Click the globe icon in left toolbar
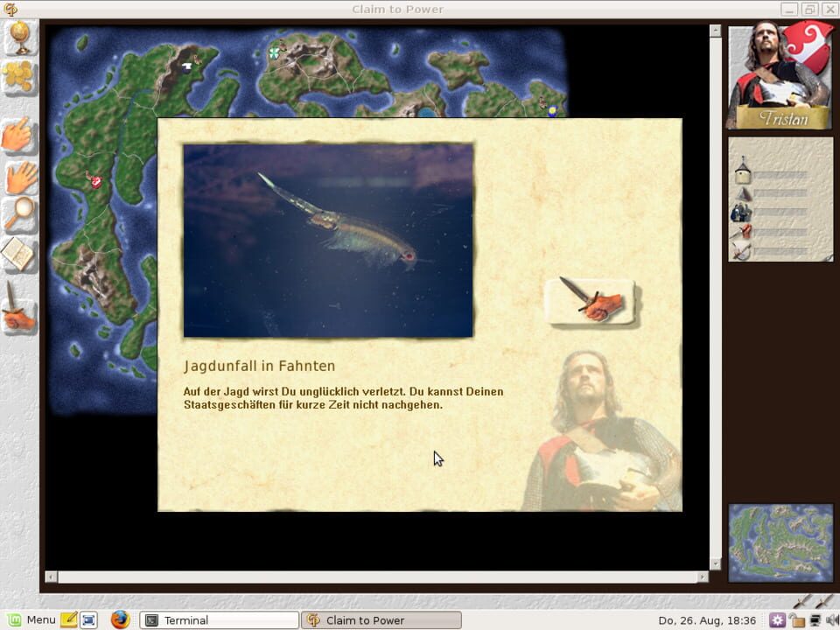 (19, 37)
